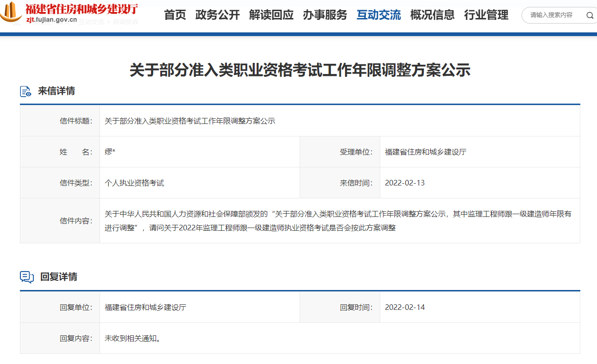This screenshot has height=364, width=597.
Task: Open the 概况信息 menu item
Action: [433, 15]
